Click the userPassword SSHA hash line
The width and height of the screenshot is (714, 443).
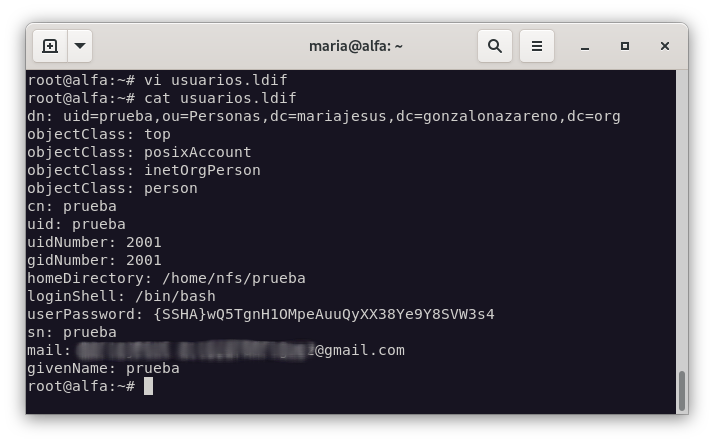[x=260, y=314]
